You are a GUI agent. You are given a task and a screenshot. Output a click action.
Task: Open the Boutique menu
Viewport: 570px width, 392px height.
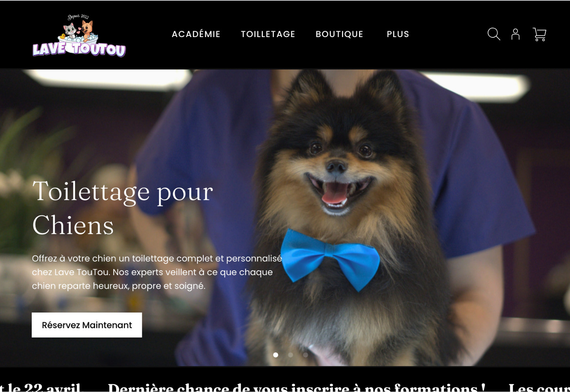(x=340, y=34)
